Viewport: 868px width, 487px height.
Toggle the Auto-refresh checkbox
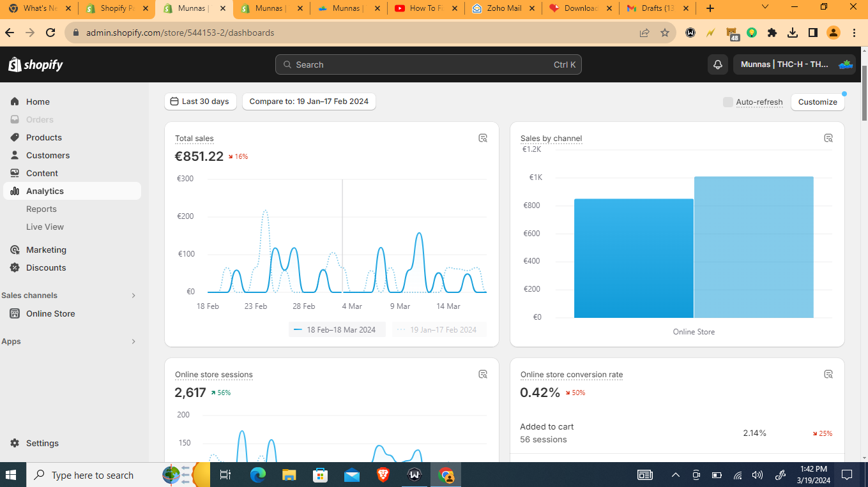point(727,102)
